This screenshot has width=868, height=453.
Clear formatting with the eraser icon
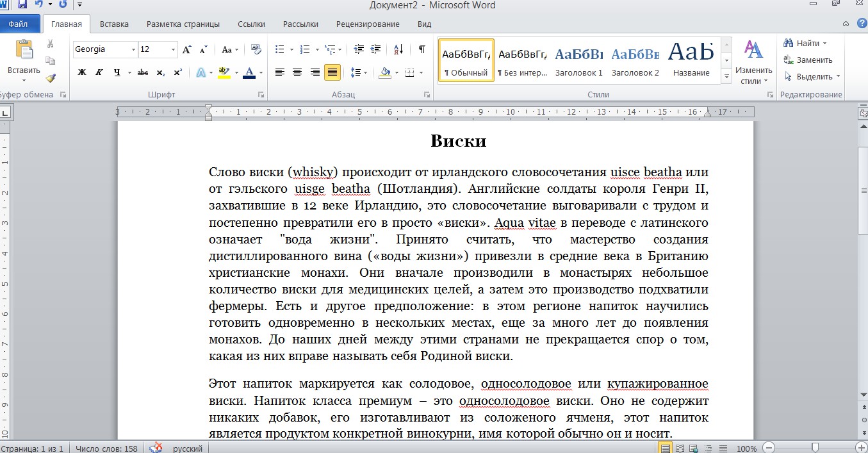click(x=256, y=49)
